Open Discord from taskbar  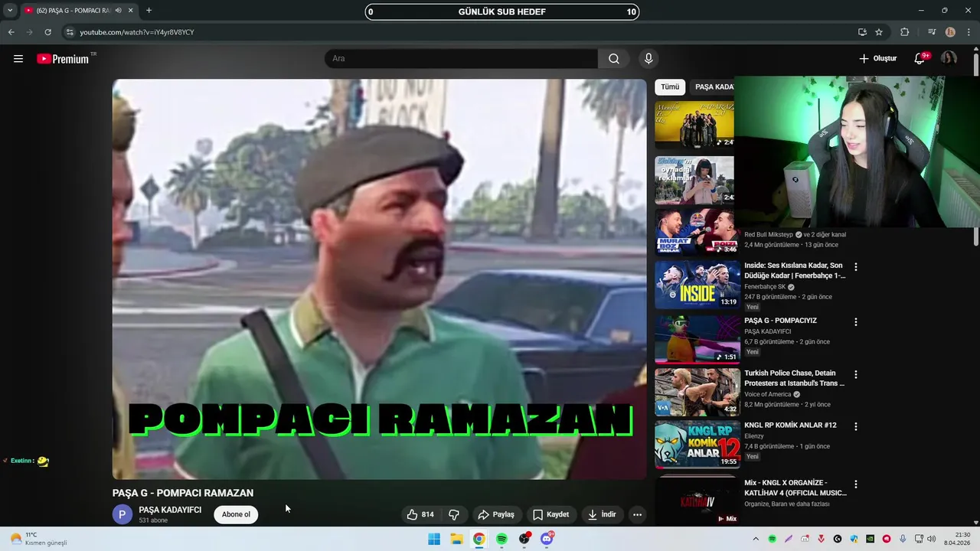[x=547, y=539]
